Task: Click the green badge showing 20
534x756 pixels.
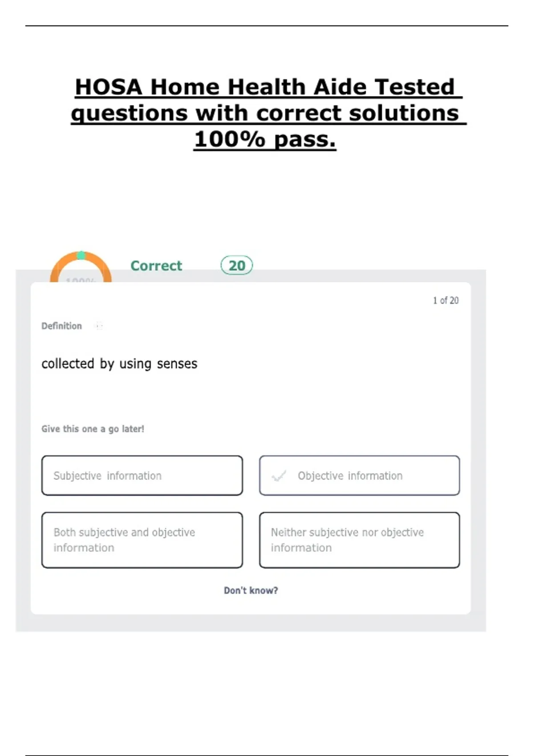Action: pos(237,265)
